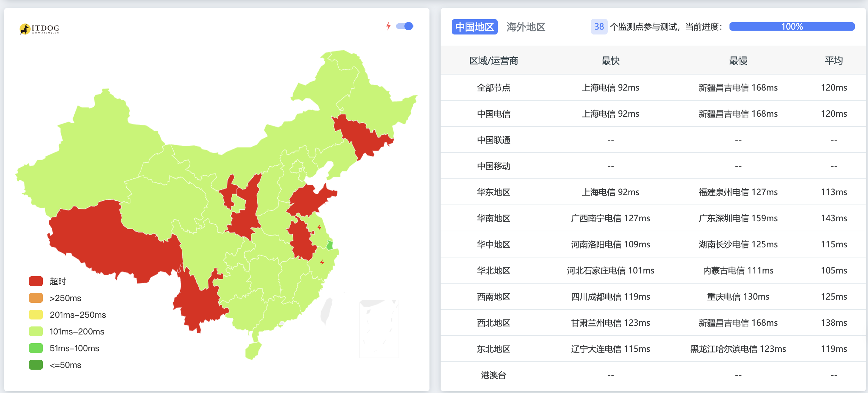Click the 38 monitoring points badge

pos(599,27)
